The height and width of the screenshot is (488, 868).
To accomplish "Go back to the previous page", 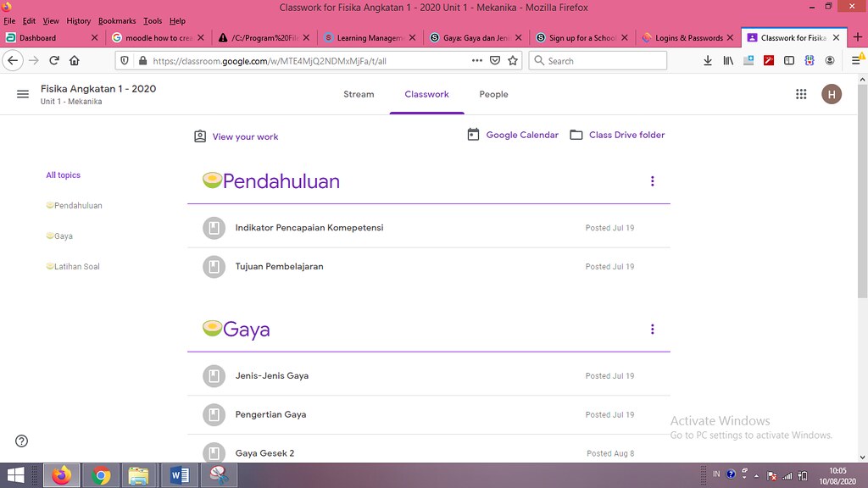I will click(13, 61).
